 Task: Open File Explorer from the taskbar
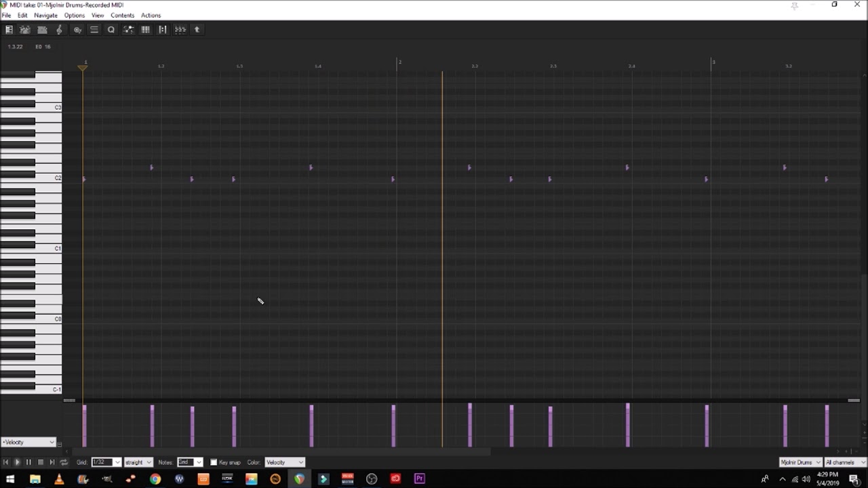click(x=35, y=479)
